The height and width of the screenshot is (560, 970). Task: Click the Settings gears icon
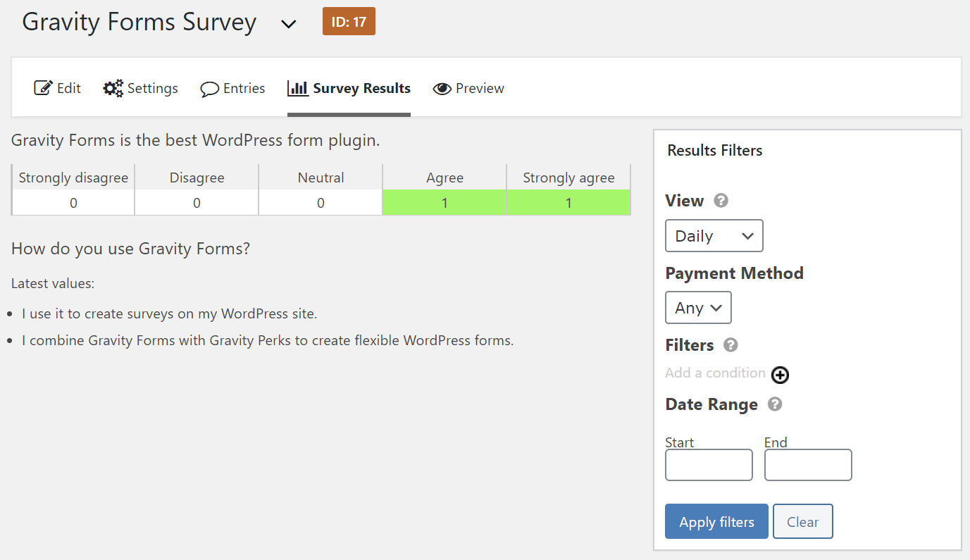[113, 87]
